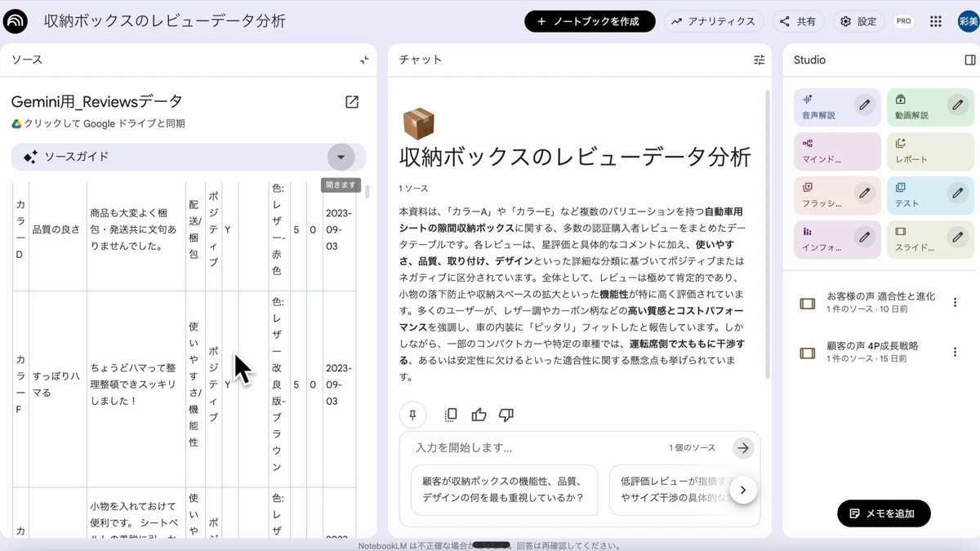Open source in new window icon
Image resolution: width=980 pixels, height=551 pixels.
pyautogui.click(x=352, y=102)
